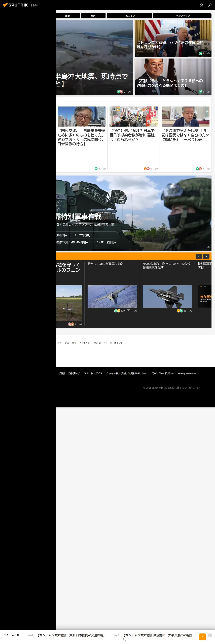The height and width of the screenshot is (644, 215).
Task: Open プライバシーポリシー footer link
Action: pyautogui.click(x=162, y=373)
